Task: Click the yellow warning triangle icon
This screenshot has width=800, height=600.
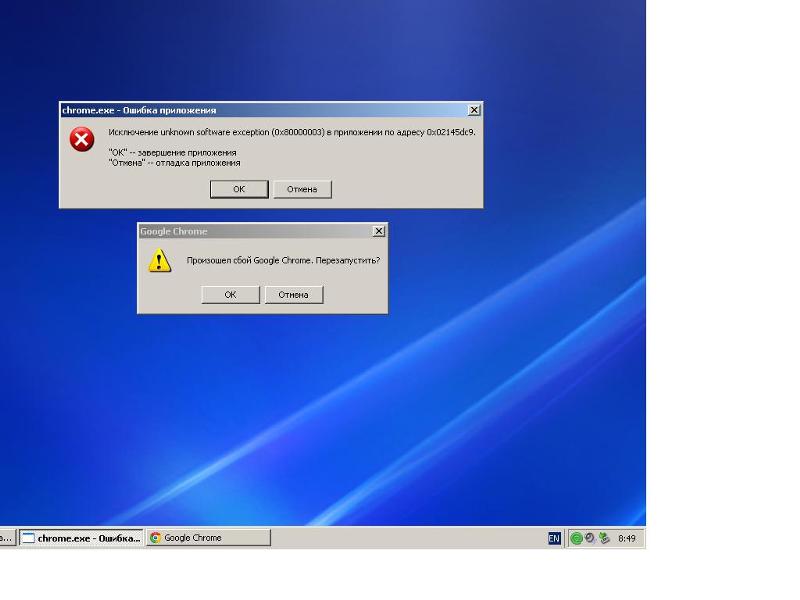Action: 160,261
